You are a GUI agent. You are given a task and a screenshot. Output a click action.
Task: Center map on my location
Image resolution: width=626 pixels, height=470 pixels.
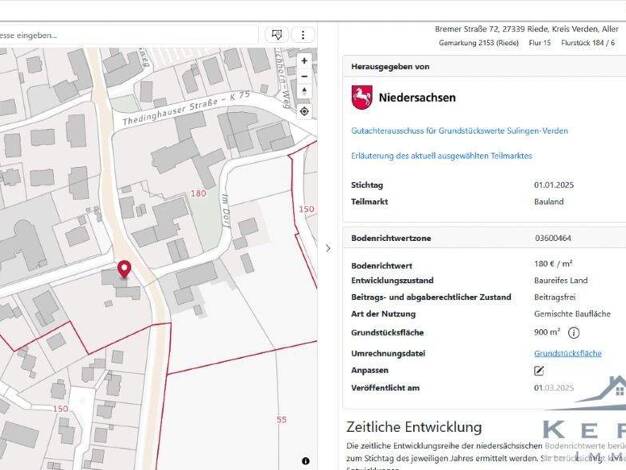[304, 111]
